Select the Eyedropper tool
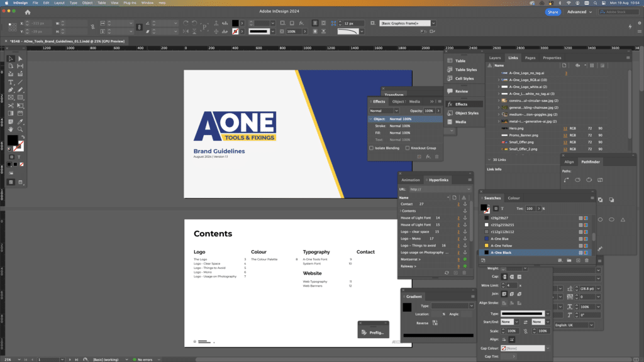 [x=20, y=121]
